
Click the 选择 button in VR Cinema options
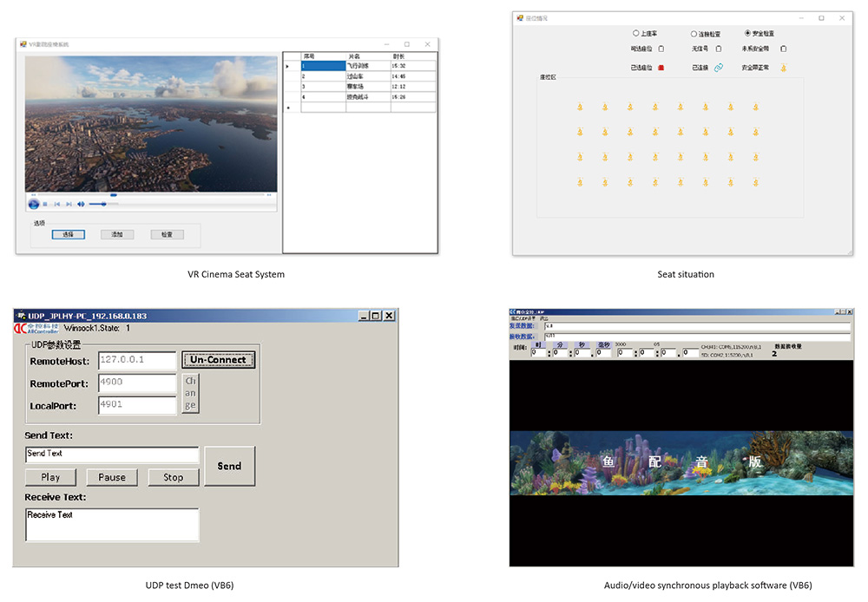68,234
